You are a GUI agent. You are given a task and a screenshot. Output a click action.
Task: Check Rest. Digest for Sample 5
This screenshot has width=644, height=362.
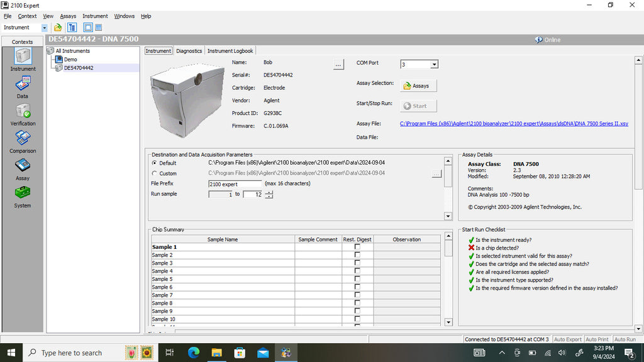point(357,279)
